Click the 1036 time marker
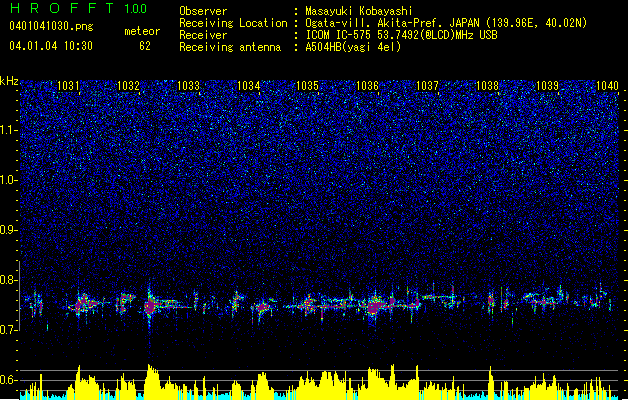The height and width of the screenshot is (400, 629). [x=367, y=86]
